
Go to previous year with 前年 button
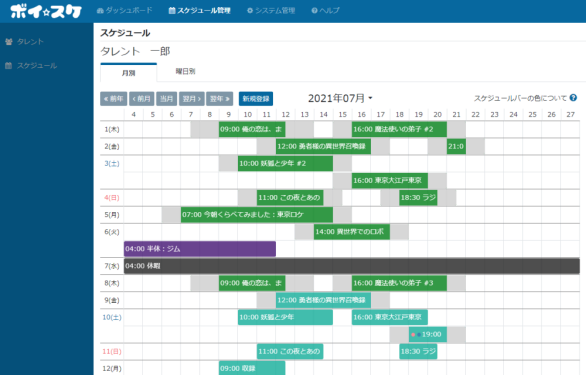(114, 99)
